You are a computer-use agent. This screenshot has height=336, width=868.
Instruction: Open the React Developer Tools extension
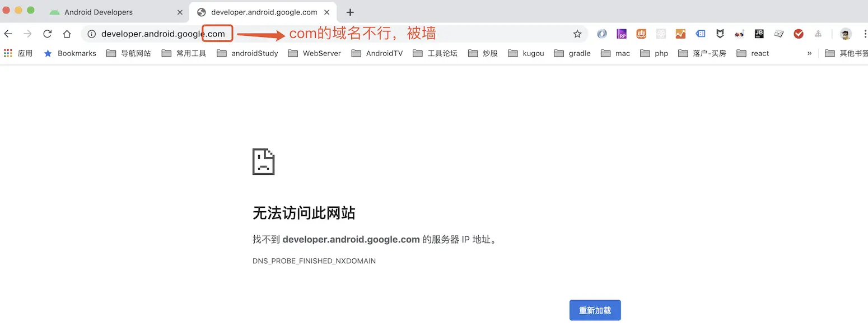tap(661, 34)
